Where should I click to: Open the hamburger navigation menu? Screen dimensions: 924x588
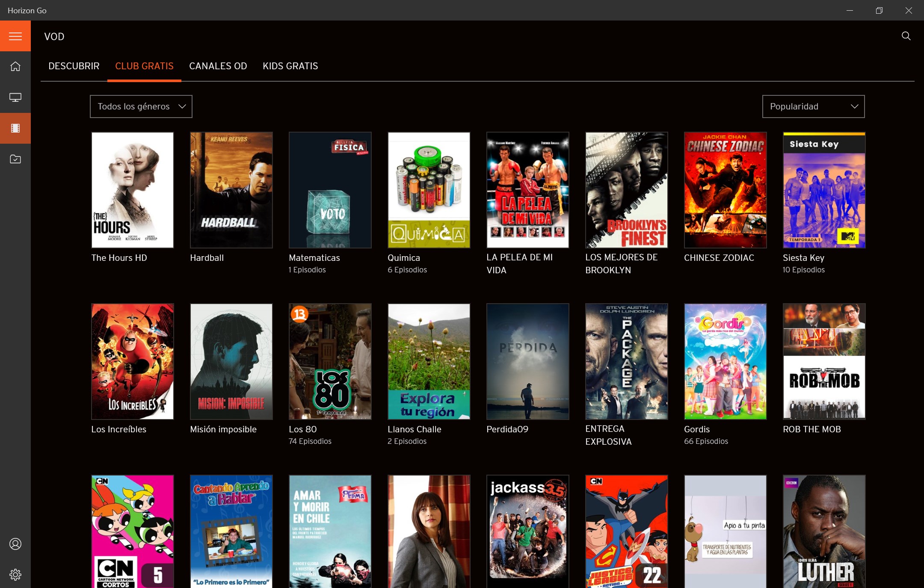(15, 36)
